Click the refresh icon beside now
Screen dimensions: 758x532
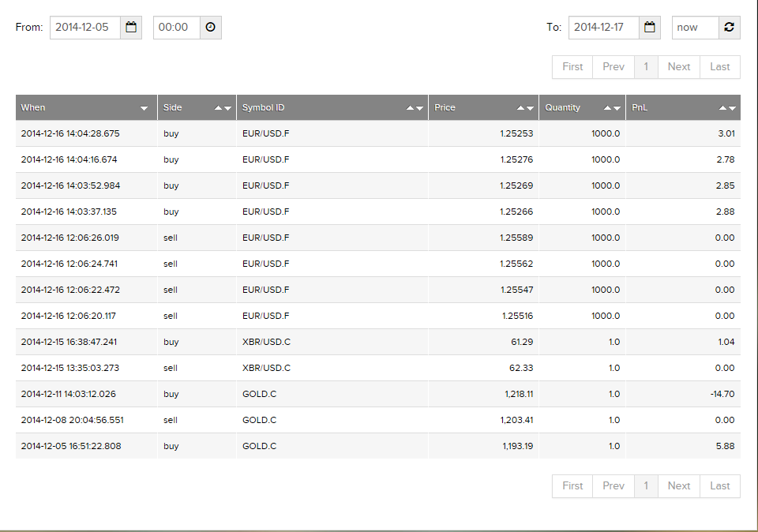(729, 28)
